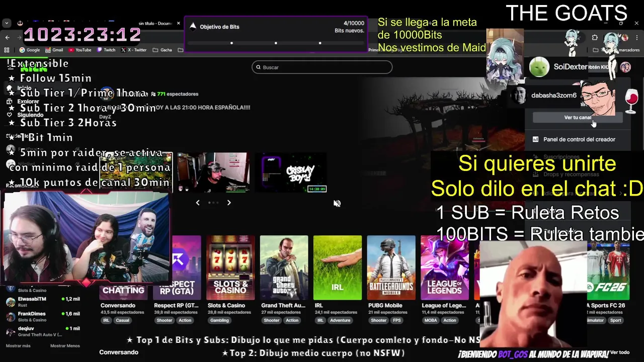Click the magnifier icon in search box
Image resolution: width=644 pixels, height=362 pixels.
pos(258,67)
